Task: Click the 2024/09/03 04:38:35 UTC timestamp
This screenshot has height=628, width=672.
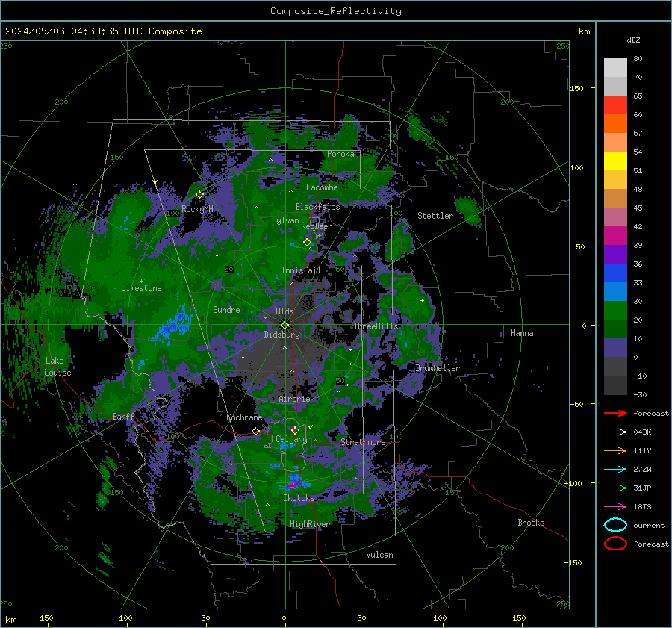Action: pyautogui.click(x=104, y=31)
